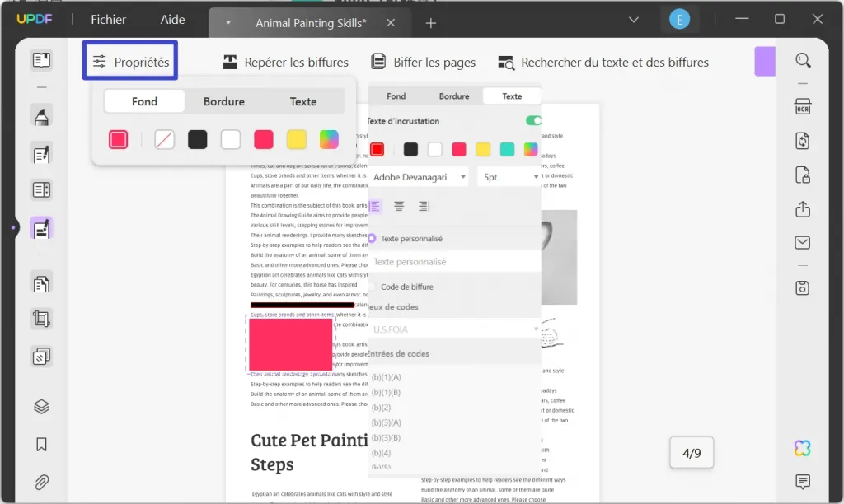Open the Fichier menu
Screen dimensions: 844x504
tap(108, 19)
